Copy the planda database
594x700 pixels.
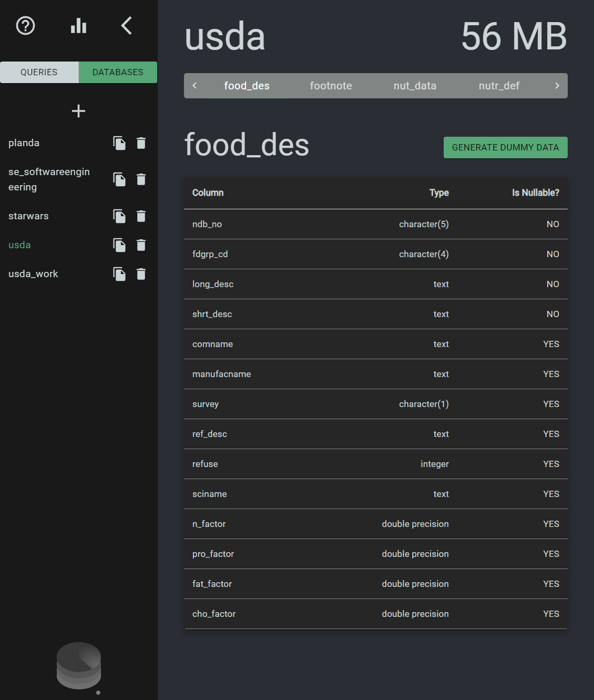click(x=119, y=143)
